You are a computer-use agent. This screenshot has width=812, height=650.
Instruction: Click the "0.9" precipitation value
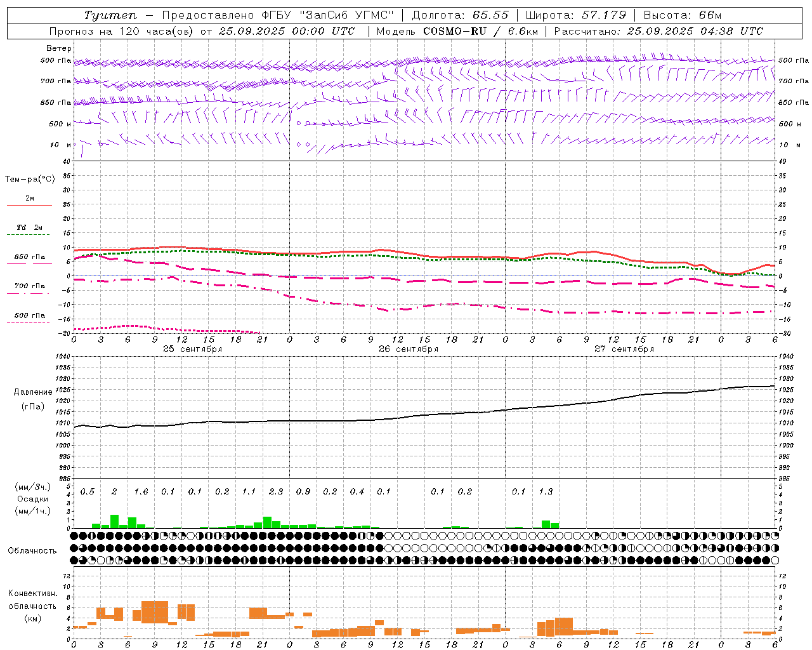[303, 492]
